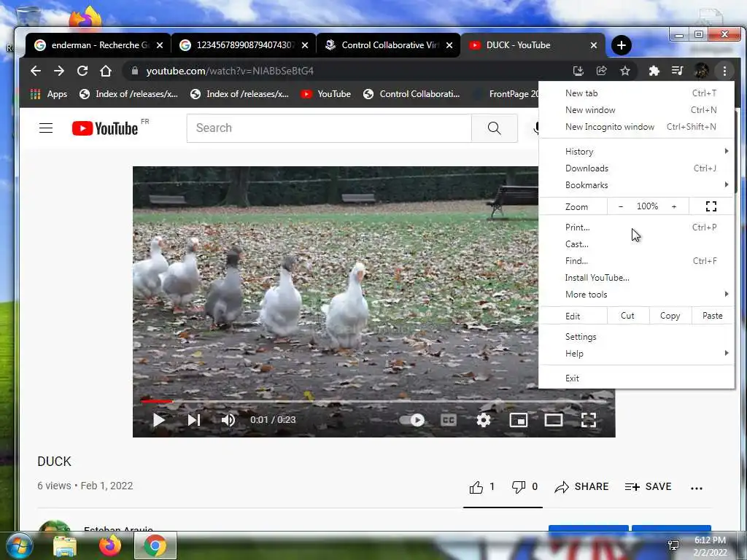747x560 pixels.
Task: Open the YouTube bookmark
Action: click(326, 94)
